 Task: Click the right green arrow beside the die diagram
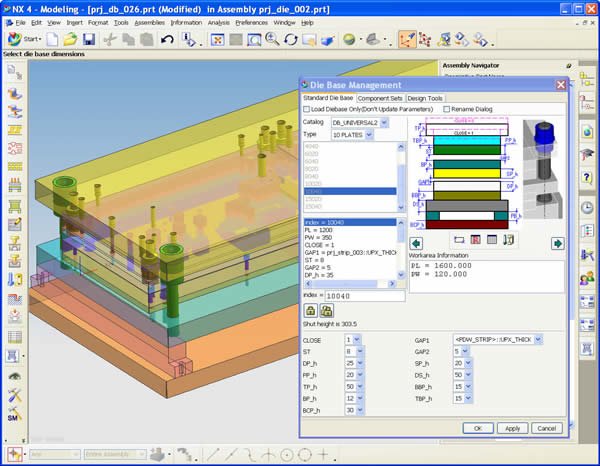(558, 242)
